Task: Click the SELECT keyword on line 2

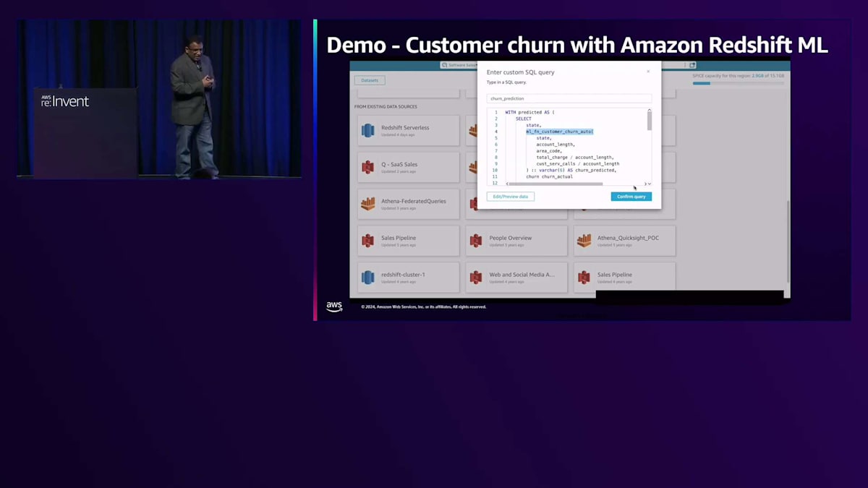Action: [523, 119]
